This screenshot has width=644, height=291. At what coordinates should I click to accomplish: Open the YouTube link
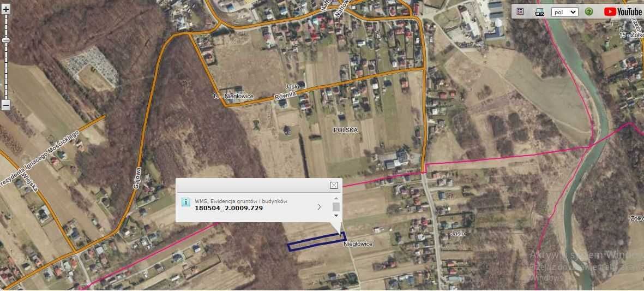[x=623, y=11]
